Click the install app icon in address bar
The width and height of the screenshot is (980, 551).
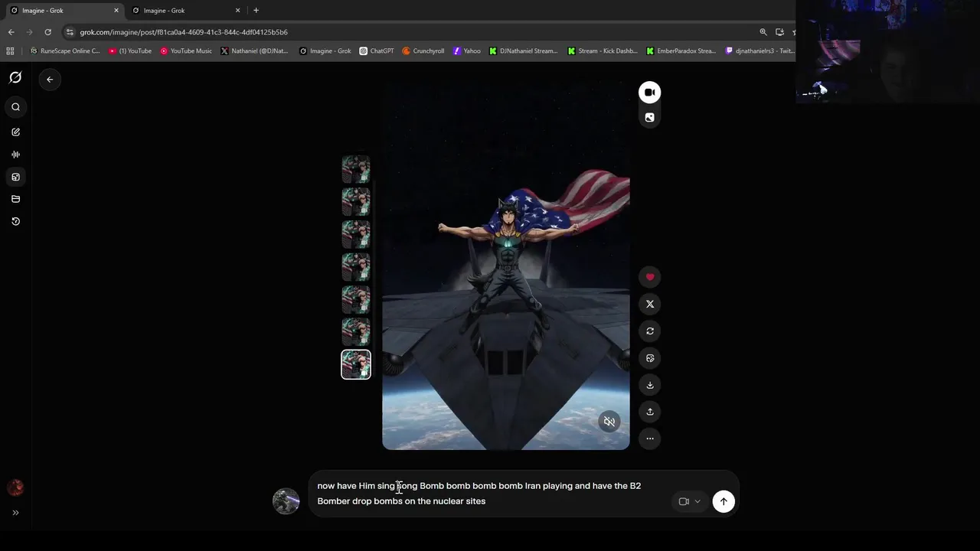779,32
